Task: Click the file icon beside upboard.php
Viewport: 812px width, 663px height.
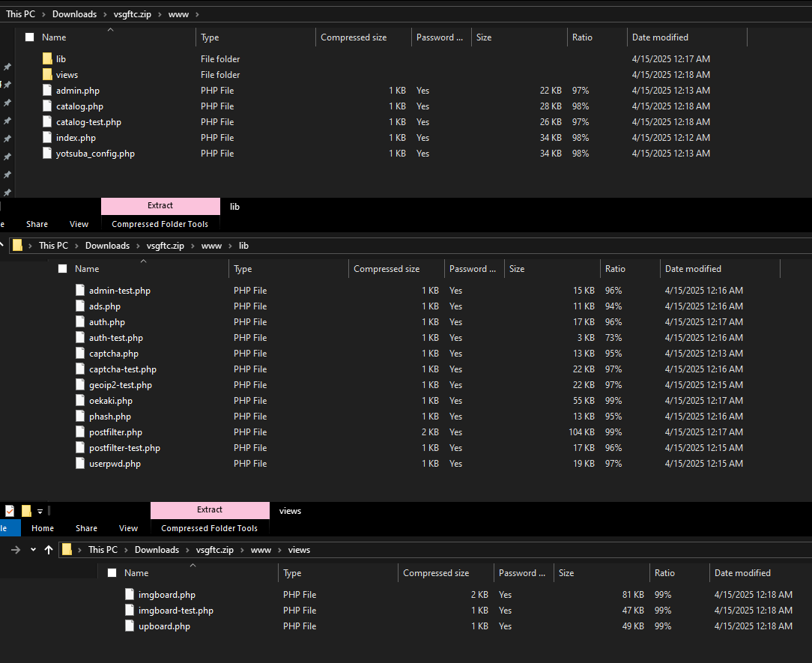Action: coord(130,626)
